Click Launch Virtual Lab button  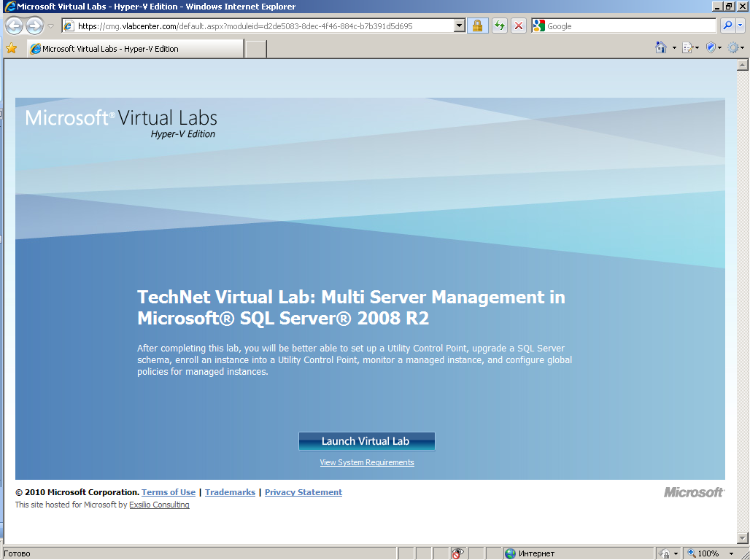tap(367, 441)
